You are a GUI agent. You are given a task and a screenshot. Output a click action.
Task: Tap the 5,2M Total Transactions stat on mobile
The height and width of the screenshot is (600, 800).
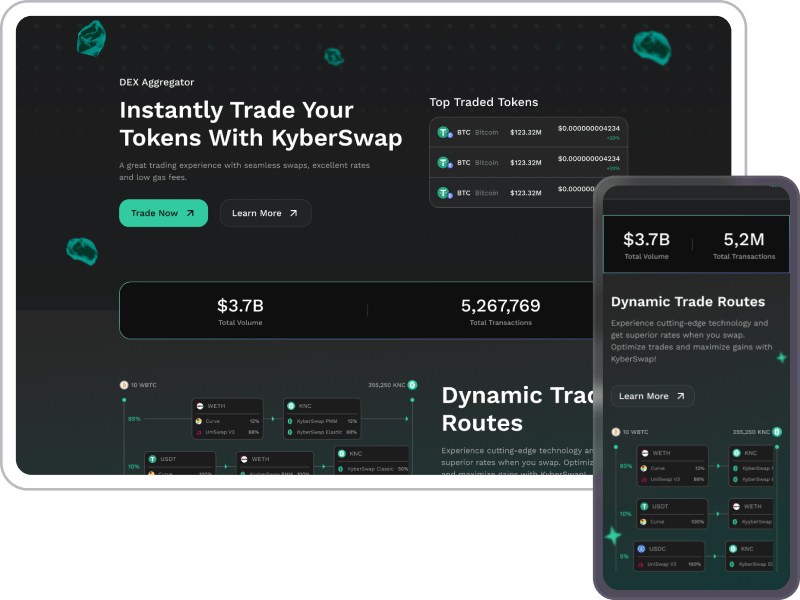[x=743, y=245]
